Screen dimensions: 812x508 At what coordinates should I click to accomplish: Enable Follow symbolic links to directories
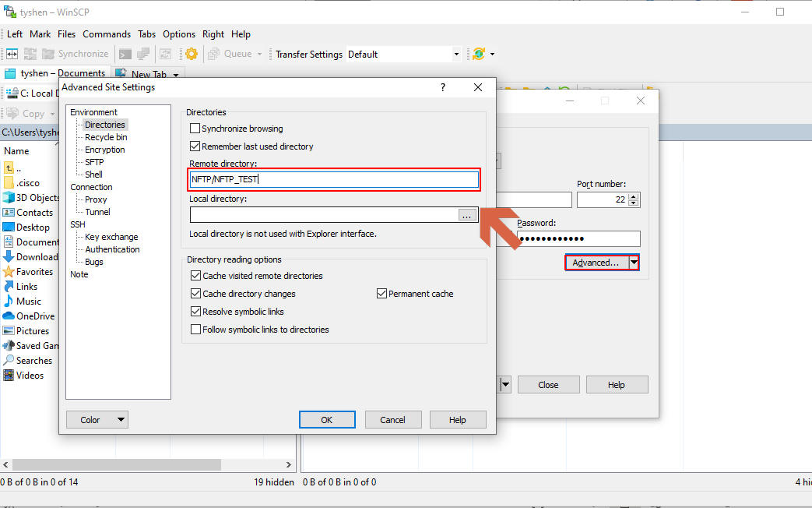(195, 330)
